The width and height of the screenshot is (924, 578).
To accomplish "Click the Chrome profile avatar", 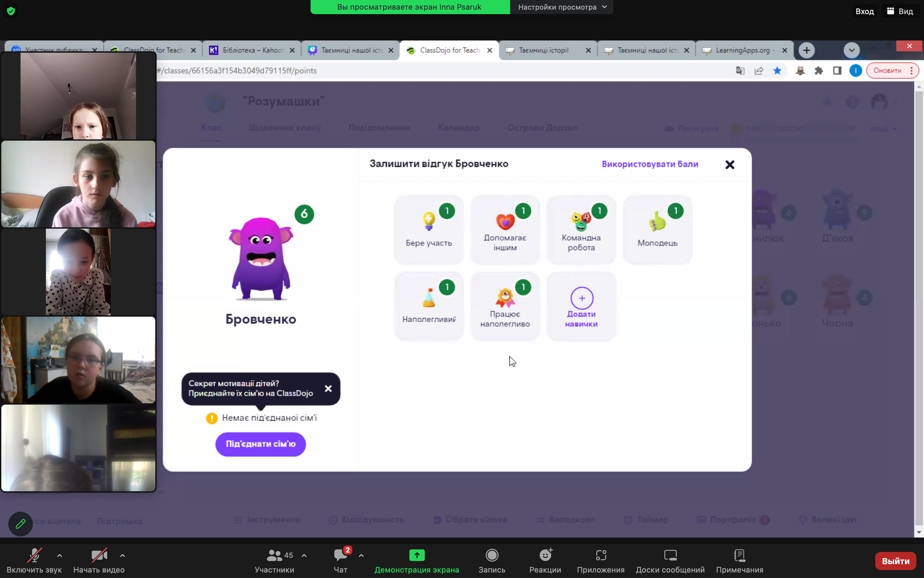I will point(856,70).
